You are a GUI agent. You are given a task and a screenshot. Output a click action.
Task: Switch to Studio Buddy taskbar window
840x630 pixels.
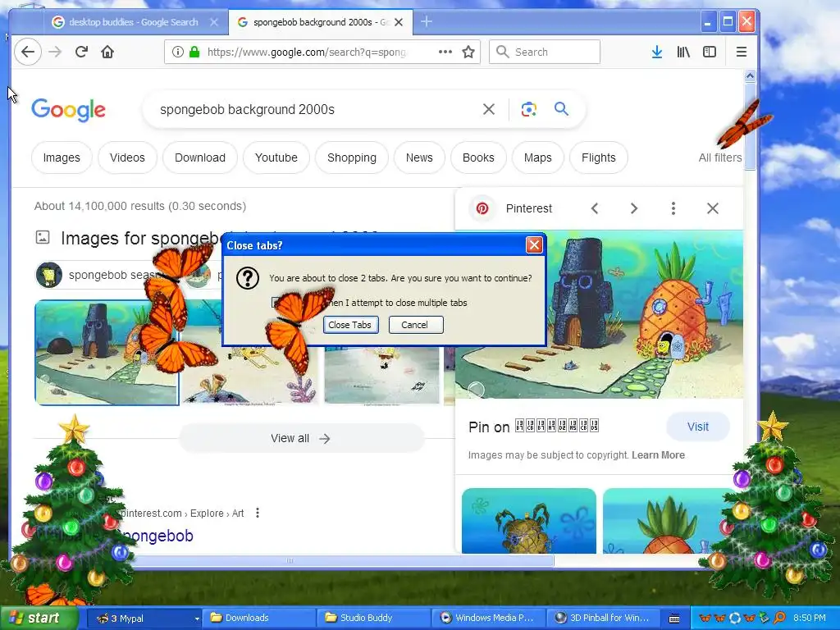(x=373, y=618)
